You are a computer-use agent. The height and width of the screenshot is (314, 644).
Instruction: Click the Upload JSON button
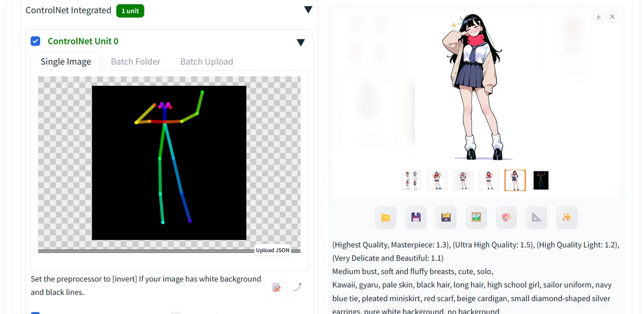coord(273,250)
